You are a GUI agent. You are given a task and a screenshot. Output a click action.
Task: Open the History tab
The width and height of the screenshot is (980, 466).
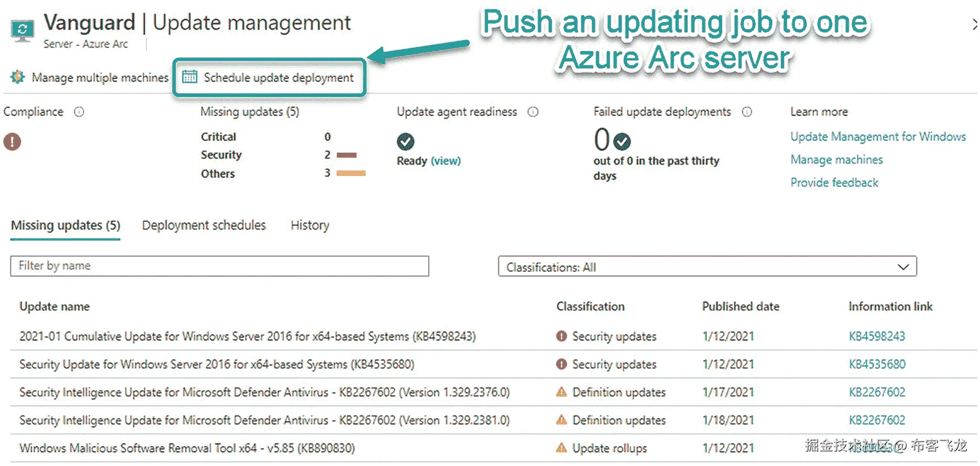tap(310, 225)
